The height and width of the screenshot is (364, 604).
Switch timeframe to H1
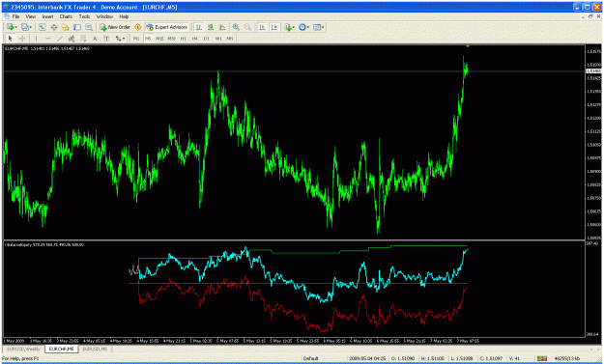184,38
